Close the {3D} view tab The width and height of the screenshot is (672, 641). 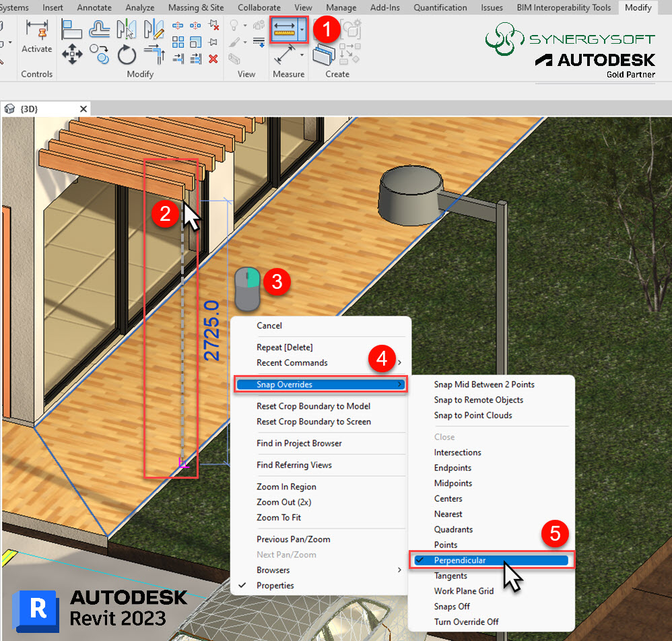coord(83,108)
